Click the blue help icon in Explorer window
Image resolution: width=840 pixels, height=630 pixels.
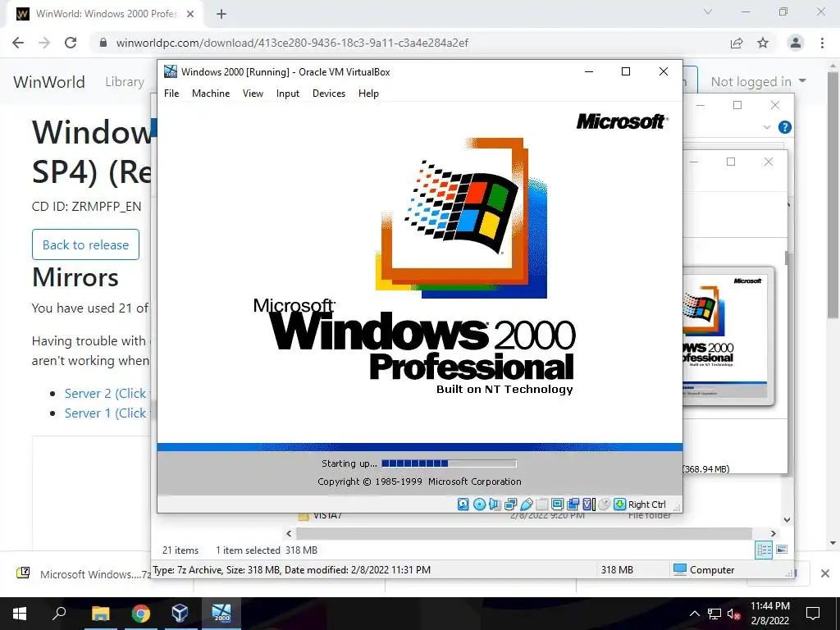pos(785,127)
